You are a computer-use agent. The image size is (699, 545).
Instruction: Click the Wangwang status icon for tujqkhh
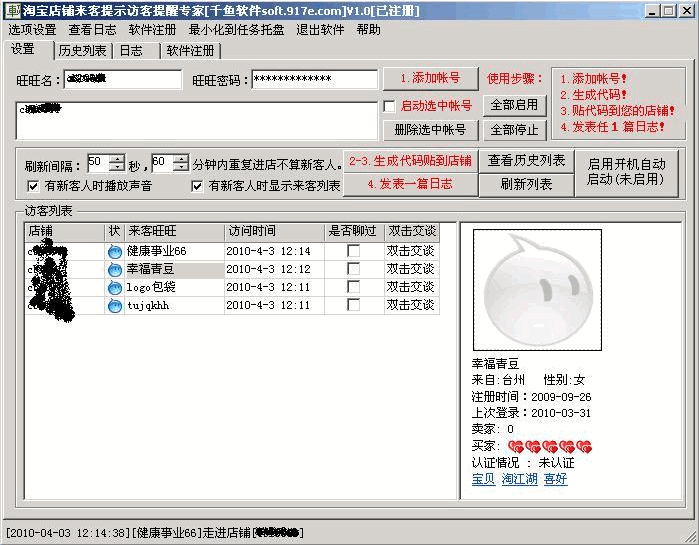pyautogui.click(x=115, y=306)
